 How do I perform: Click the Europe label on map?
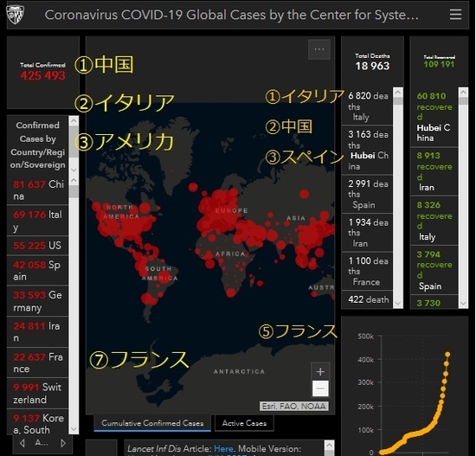[231, 211]
